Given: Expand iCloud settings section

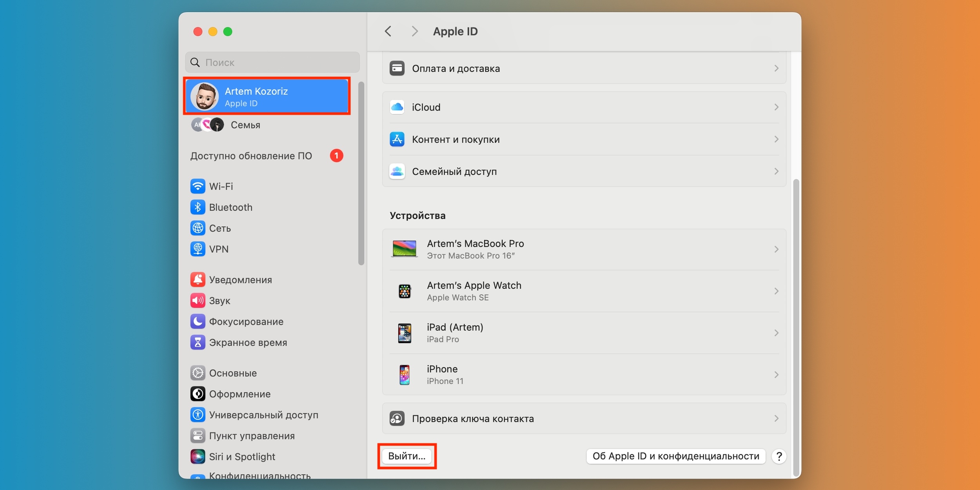Looking at the screenshot, I should point(584,107).
